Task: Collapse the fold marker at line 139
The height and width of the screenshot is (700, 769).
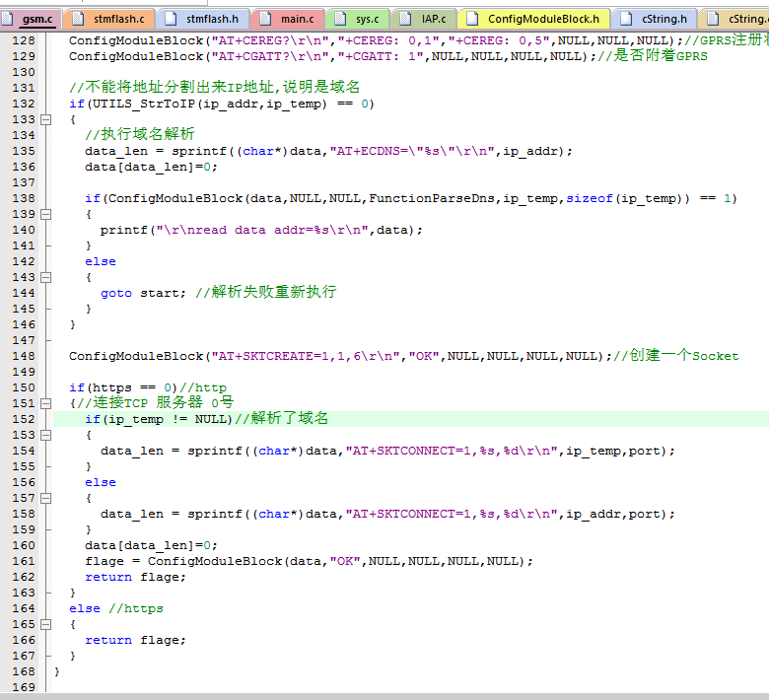Action: point(45,214)
